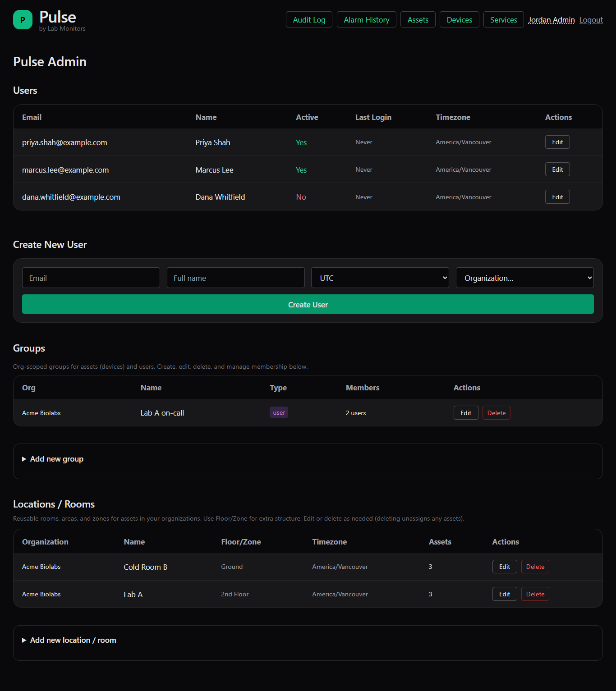
Task: Open the Audit Log page
Action: [x=309, y=20]
